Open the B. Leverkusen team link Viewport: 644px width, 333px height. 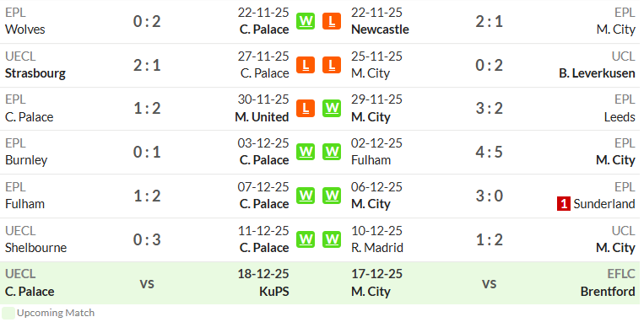(597, 73)
